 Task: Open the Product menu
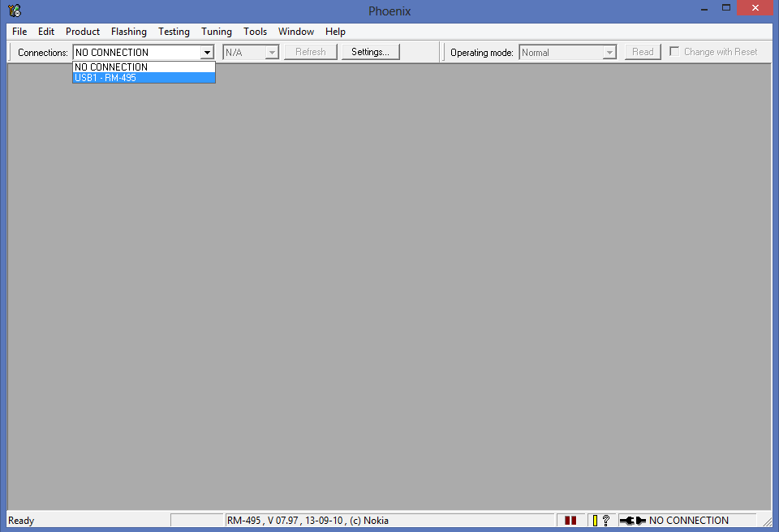[83, 32]
